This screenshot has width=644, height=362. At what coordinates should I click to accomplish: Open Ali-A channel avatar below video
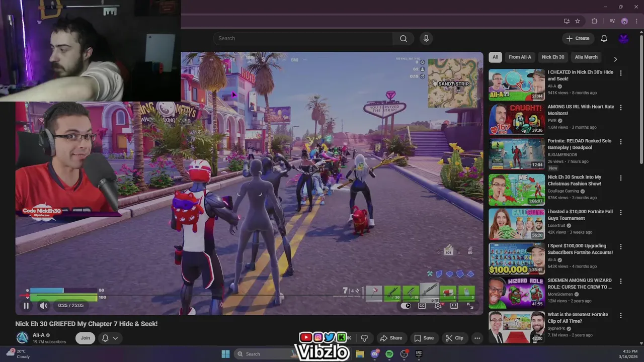point(22,338)
